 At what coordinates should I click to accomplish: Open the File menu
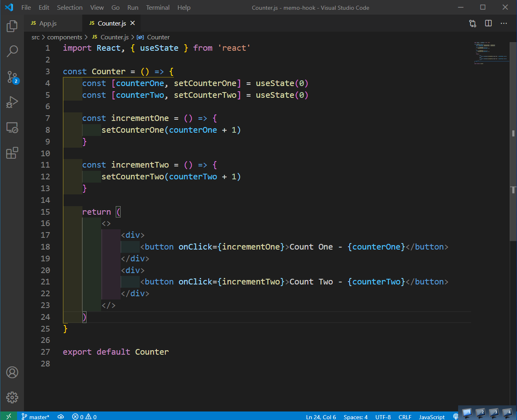pos(26,7)
